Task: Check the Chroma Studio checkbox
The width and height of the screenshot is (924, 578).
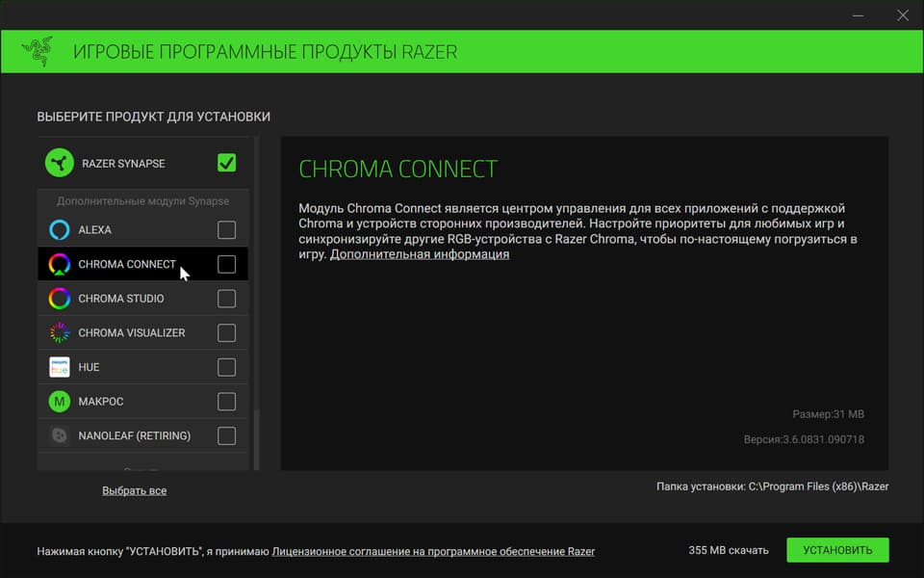Action: 227,299
